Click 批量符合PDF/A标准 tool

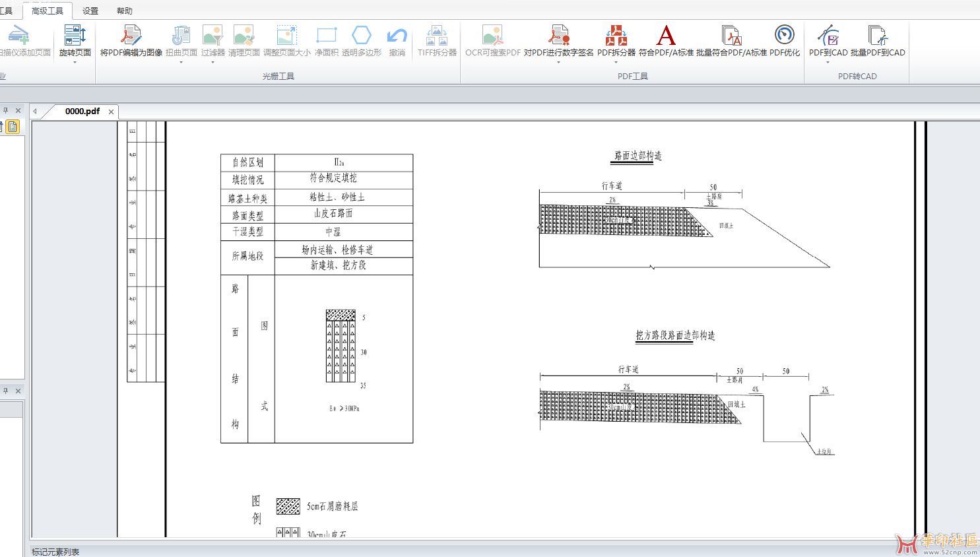click(x=731, y=40)
